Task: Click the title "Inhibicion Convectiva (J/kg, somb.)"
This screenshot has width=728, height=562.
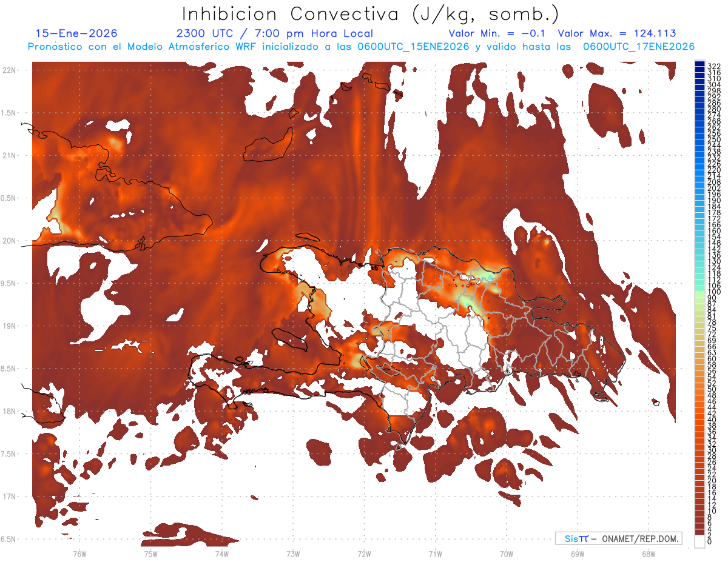Action: 371,14
